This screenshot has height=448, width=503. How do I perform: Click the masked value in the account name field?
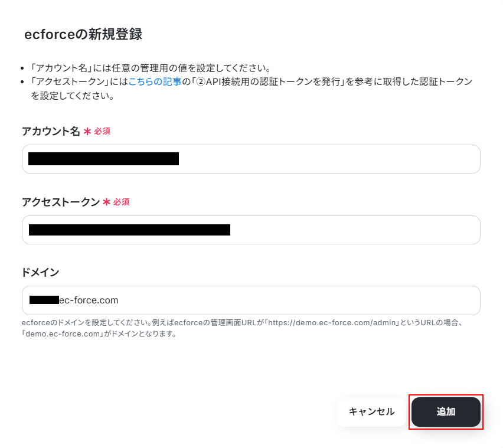pyautogui.click(x=103, y=159)
